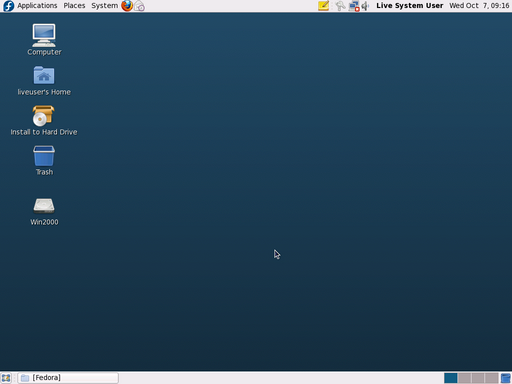Open the Tomboy sticky notes applet
Image resolution: width=512 pixels, height=384 pixels.
(323, 6)
